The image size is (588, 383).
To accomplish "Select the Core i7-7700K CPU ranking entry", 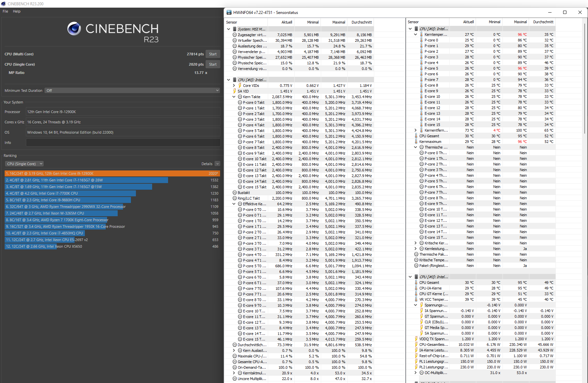I will click(112, 193).
